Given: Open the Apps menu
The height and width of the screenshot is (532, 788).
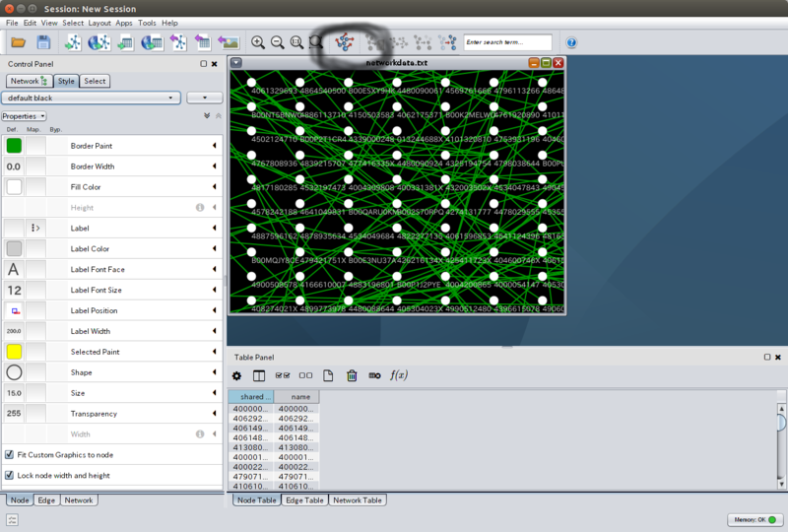Looking at the screenshot, I should tap(124, 23).
